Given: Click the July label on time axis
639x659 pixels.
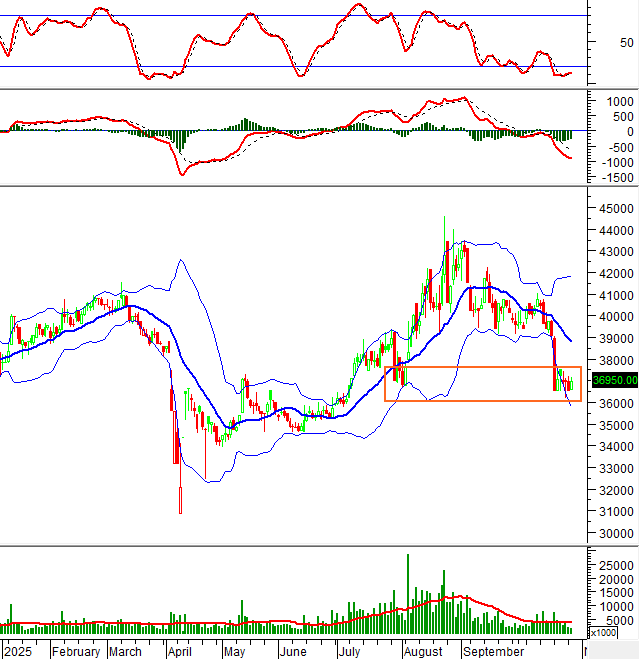Looking at the screenshot, I should [x=348, y=651].
